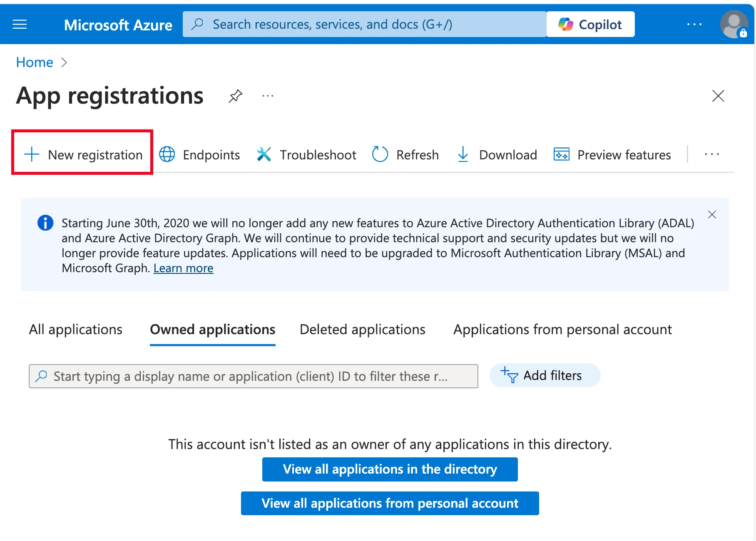Image resolution: width=756 pixels, height=541 pixels.
Task: Pin App registrations to dashboard
Action: [235, 96]
